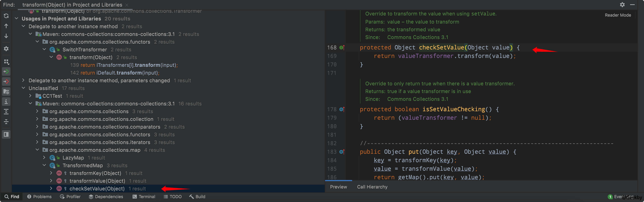
Task: Go to previous occurrence with up arrow
Action: (6, 26)
